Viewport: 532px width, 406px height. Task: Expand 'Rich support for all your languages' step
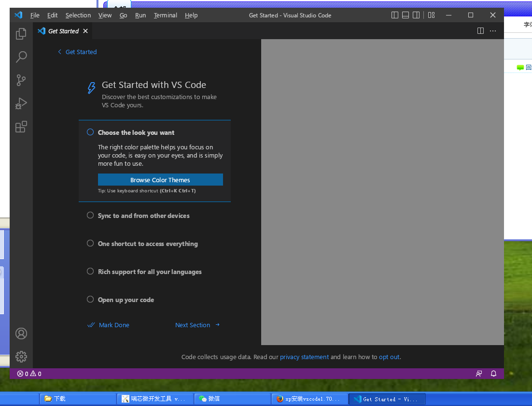point(150,272)
